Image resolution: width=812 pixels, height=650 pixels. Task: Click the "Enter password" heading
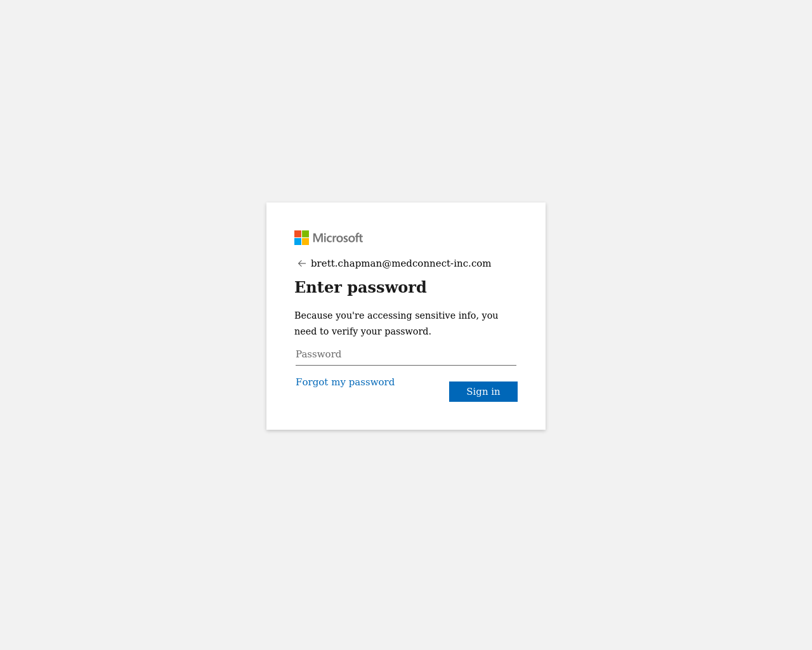[x=360, y=288]
